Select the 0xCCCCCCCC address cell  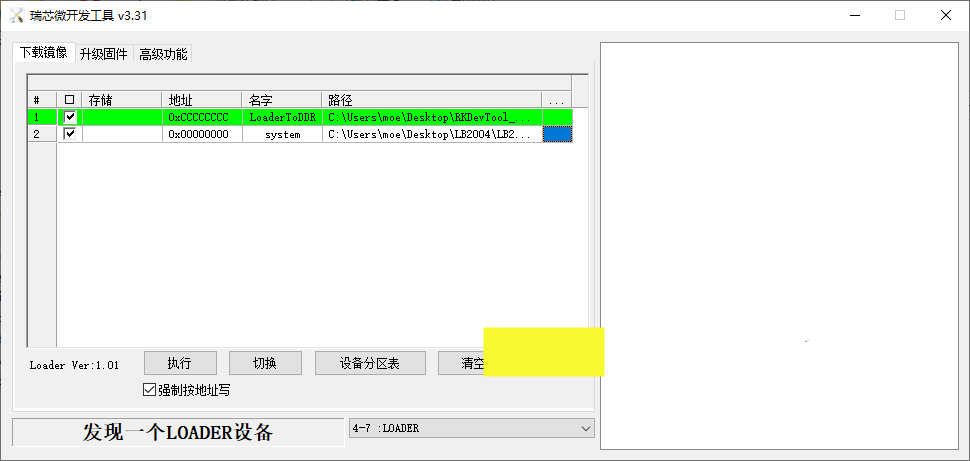point(201,117)
